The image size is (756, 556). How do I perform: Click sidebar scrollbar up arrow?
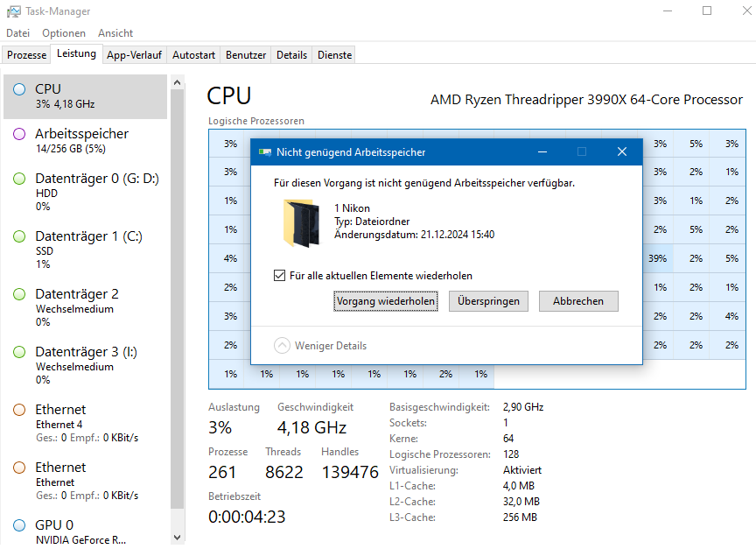[177, 82]
